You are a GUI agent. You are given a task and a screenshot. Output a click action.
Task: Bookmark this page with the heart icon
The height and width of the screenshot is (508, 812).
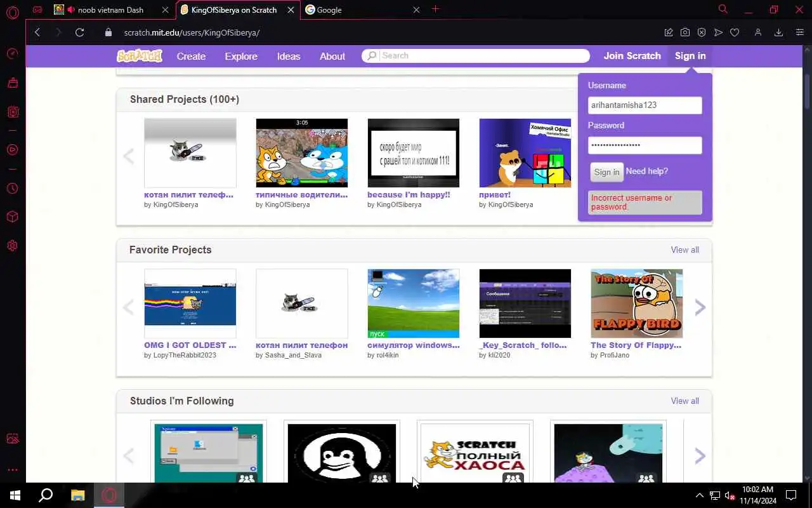point(735,32)
